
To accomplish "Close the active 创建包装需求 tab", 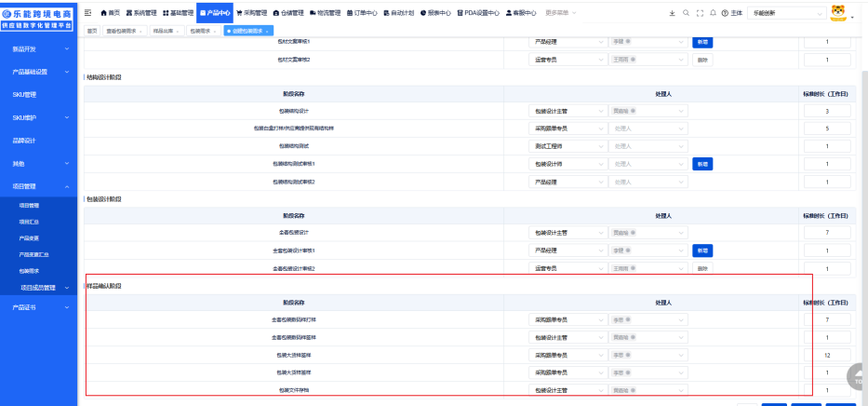I will (268, 31).
